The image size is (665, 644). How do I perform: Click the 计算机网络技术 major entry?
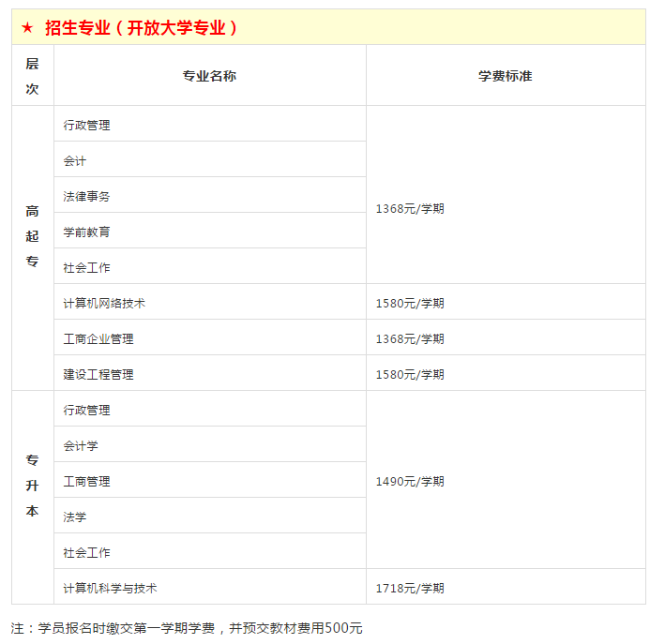pyautogui.click(x=104, y=303)
